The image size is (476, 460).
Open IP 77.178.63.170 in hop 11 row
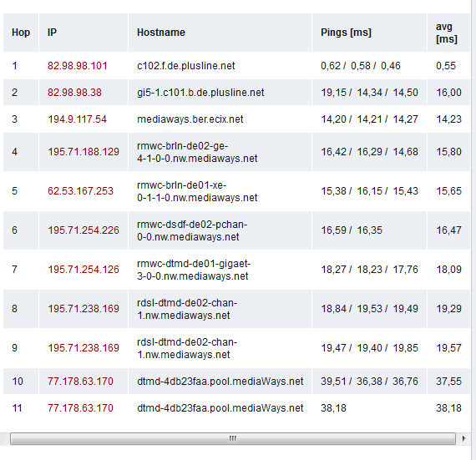click(80, 407)
